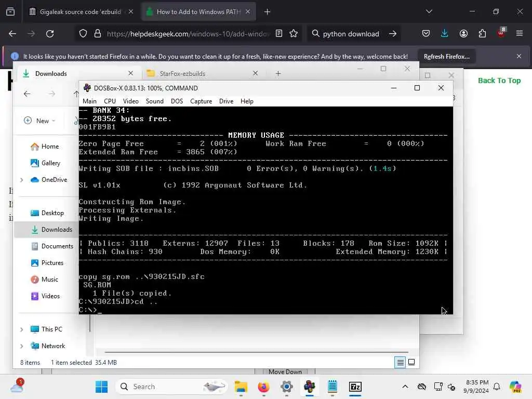Close the StarFox-ezbuilds Explorer tab
Screen dimensions: 532x399
pos(256,73)
